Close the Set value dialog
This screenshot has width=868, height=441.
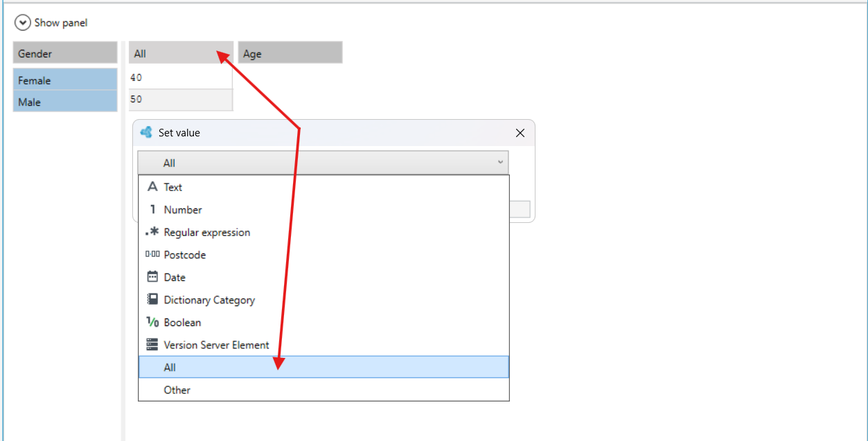click(x=520, y=133)
